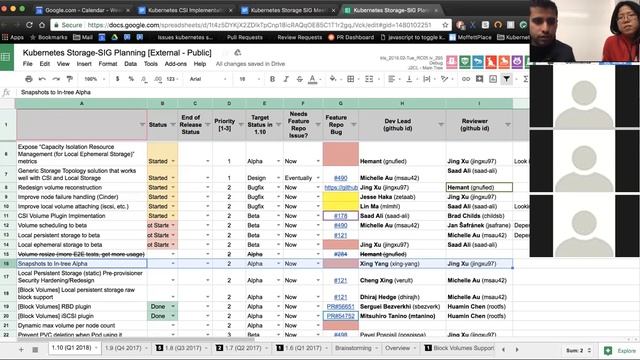640x360 pixels.
Task: Select the Snapshots to In-tree Alpha cell
Action: pos(82,264)
